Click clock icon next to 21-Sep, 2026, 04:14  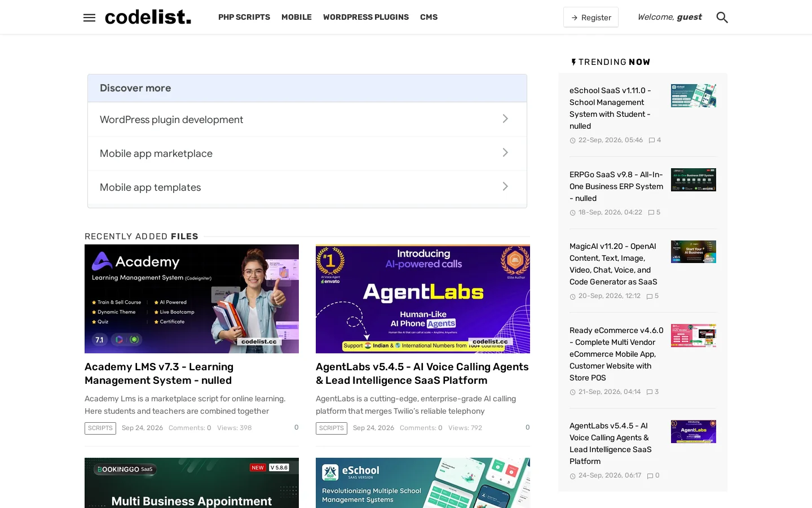coord(572,392)
